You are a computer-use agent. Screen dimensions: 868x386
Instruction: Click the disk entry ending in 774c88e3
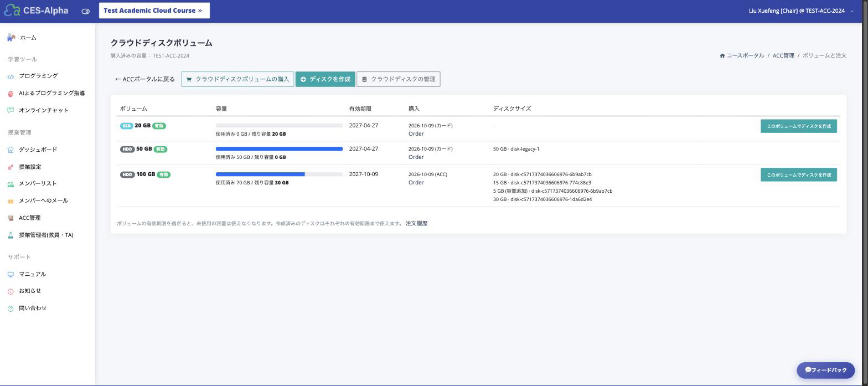(x=542, y=183)
